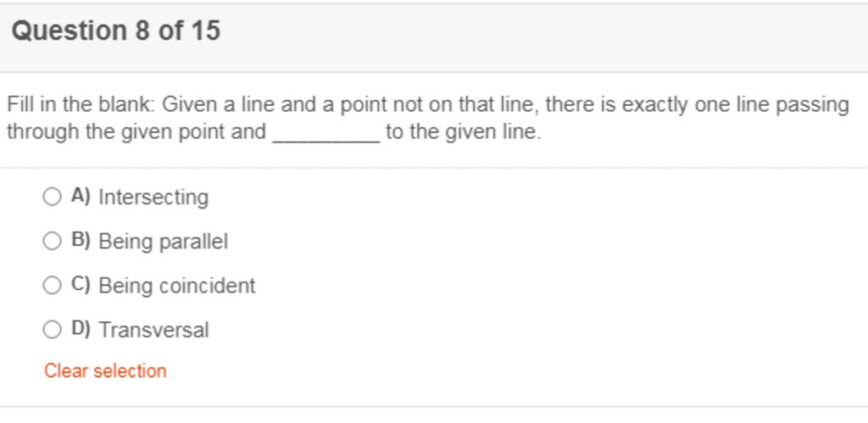Choose the radio button beside Being parallel
Viewport: 868px width, 423px height.
53,242
